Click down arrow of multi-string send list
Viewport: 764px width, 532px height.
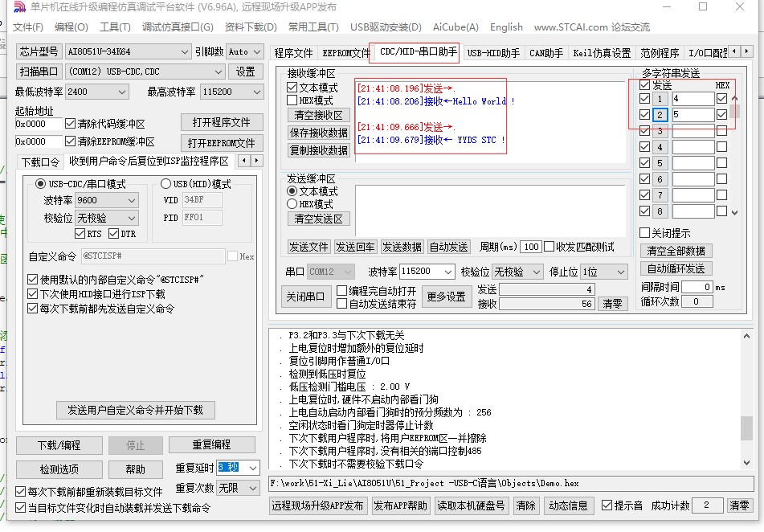point(735,213)
